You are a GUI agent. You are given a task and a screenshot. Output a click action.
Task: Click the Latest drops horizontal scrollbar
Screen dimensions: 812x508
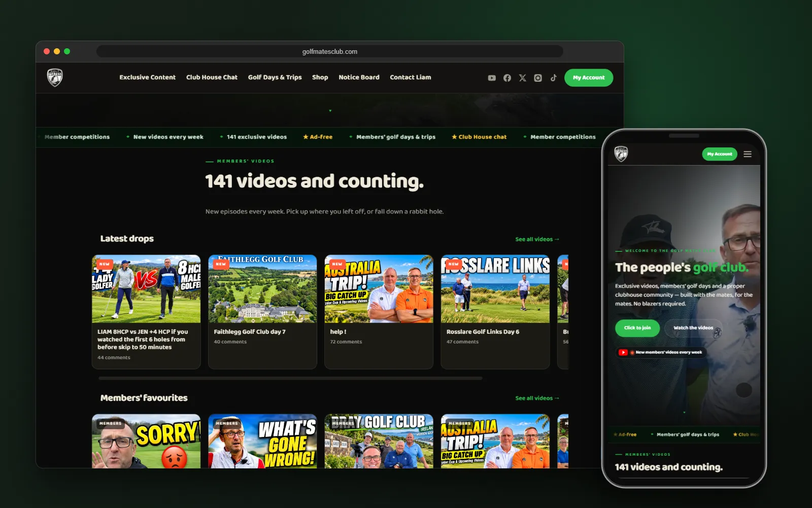click(290, 378)
